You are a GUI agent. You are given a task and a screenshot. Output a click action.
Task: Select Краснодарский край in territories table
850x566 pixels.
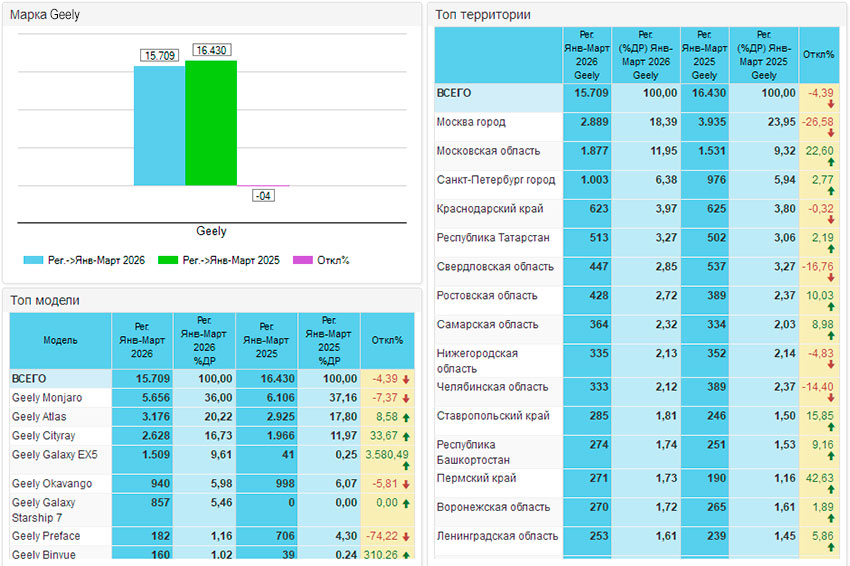point(490,209)
